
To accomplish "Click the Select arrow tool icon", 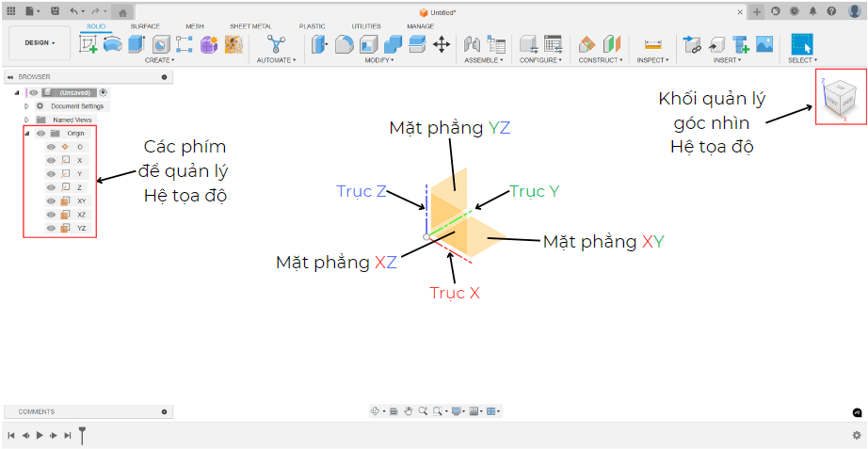I will point(802,43).
